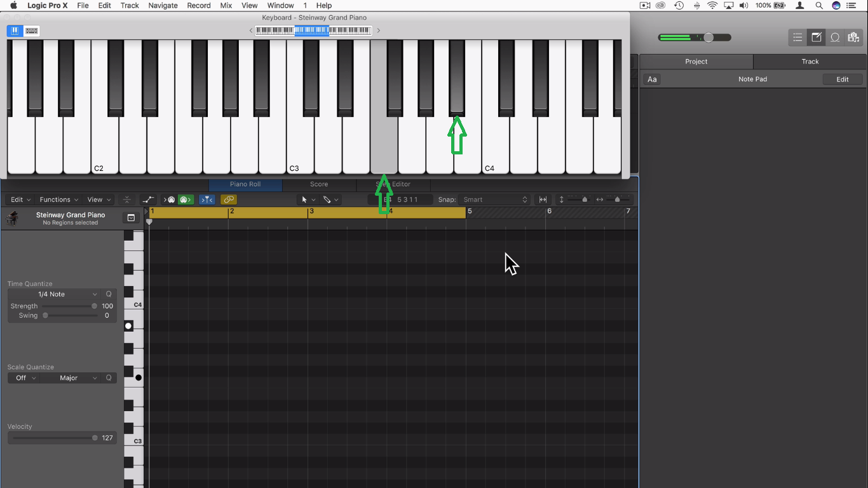This screenshot has height=488, width=868.
Task: Open the Record menu
Action: coord(199,6)
